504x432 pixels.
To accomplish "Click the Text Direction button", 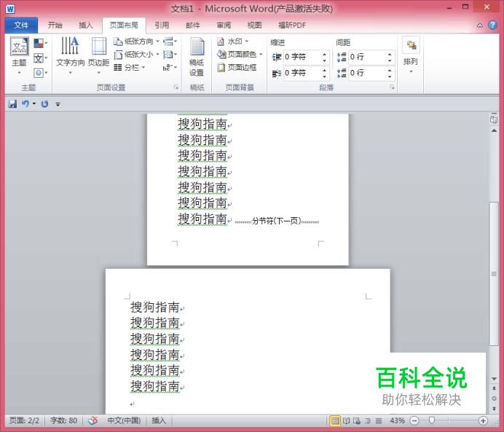I will [x=70, y=56].
